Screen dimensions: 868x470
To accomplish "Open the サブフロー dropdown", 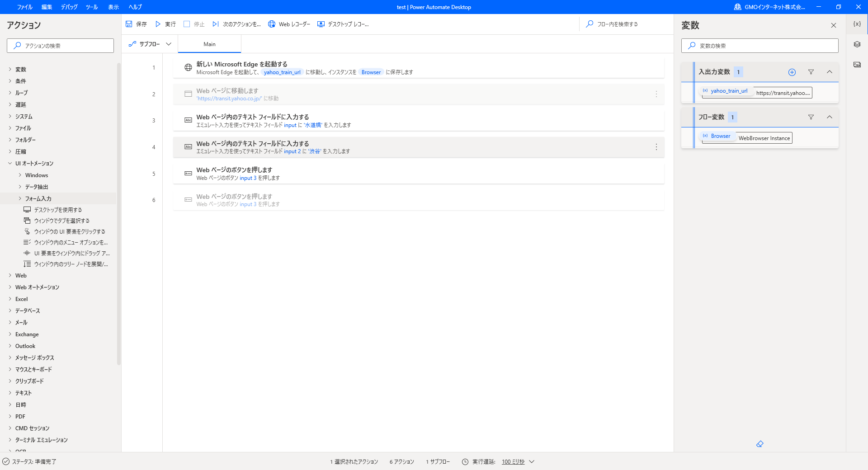I will pos(150,44).
